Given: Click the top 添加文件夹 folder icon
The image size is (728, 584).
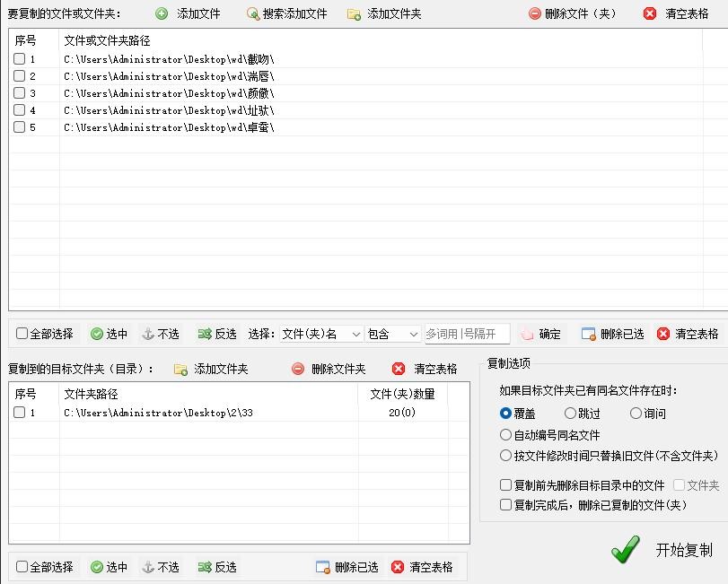Looking at the screenshot, I should (354, 14).
